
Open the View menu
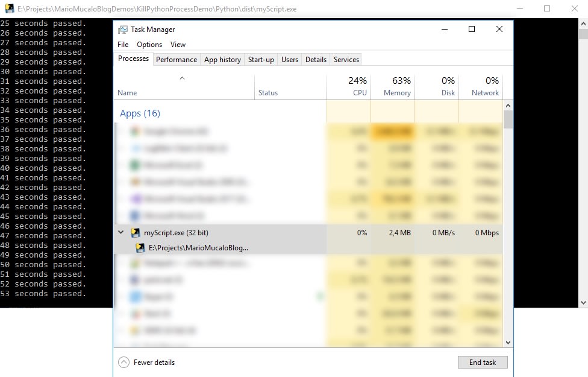(x=178, y=44)
